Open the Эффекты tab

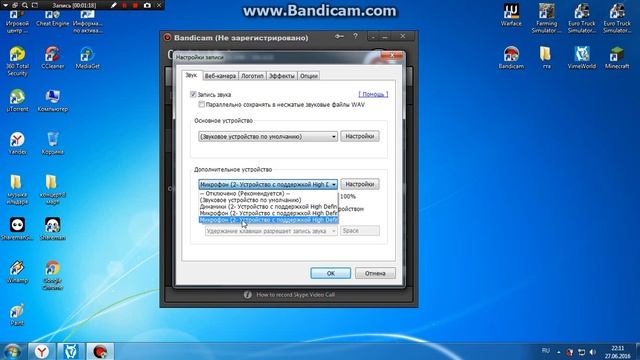pos(282,76)
